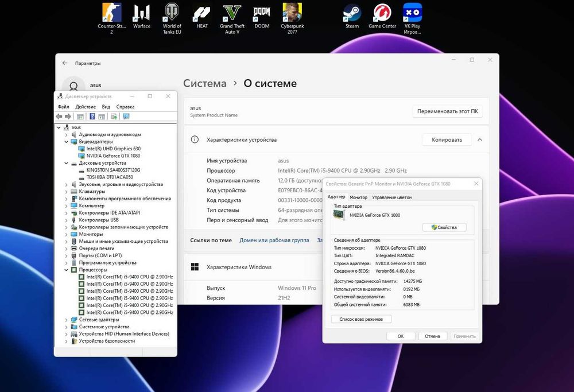Image resolution: width=574 pixels, height=392 pixels.
Task: Expand the Контроллеры USB node
Action: click(66, 220)
